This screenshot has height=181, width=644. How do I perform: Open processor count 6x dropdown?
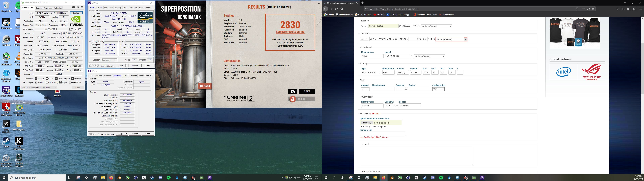pyautogui.click(x=363, y=26)
